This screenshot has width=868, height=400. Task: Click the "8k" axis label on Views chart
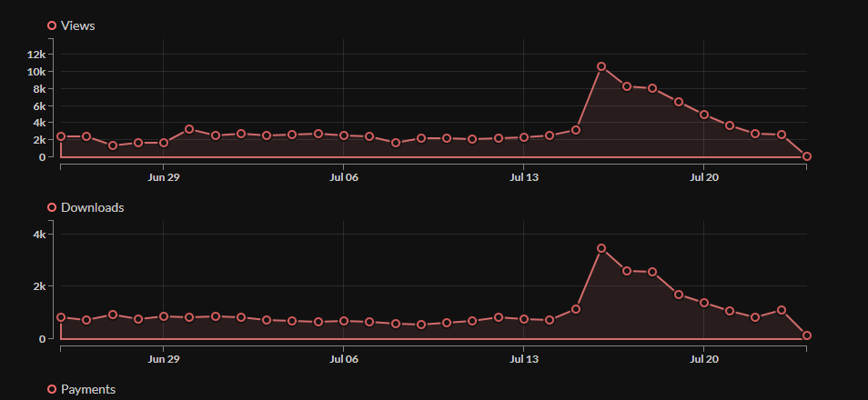coord(39,88)
